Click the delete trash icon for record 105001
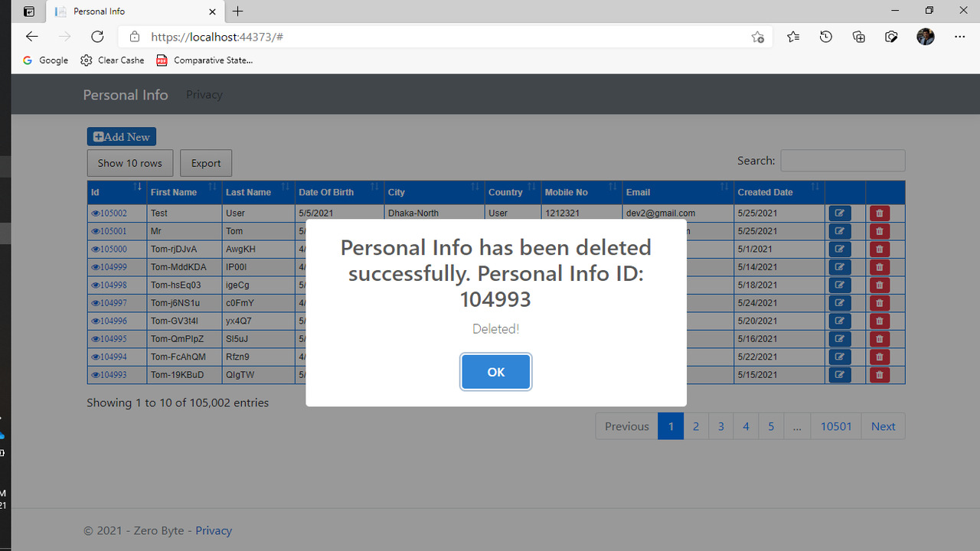The image size is (980, 551). pos(879,231)
